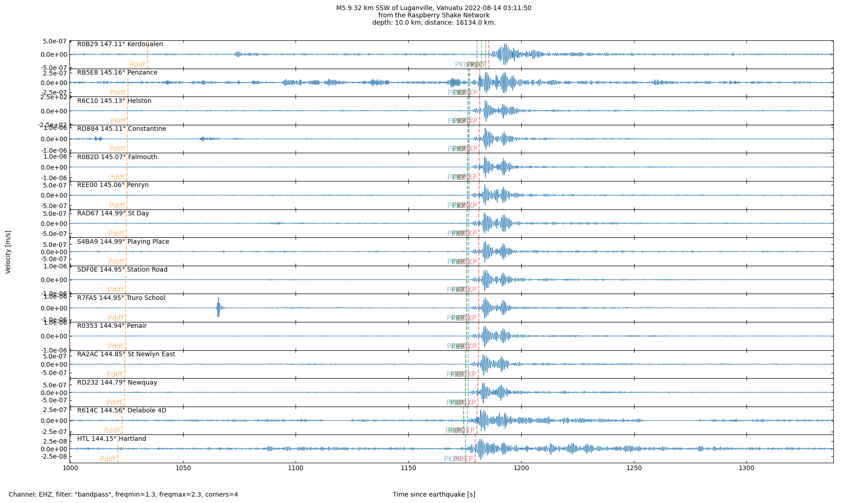Click the 1200 tick label on the time axis
Image resolution: width=868 pixels, height=503 pixels.
521,468
